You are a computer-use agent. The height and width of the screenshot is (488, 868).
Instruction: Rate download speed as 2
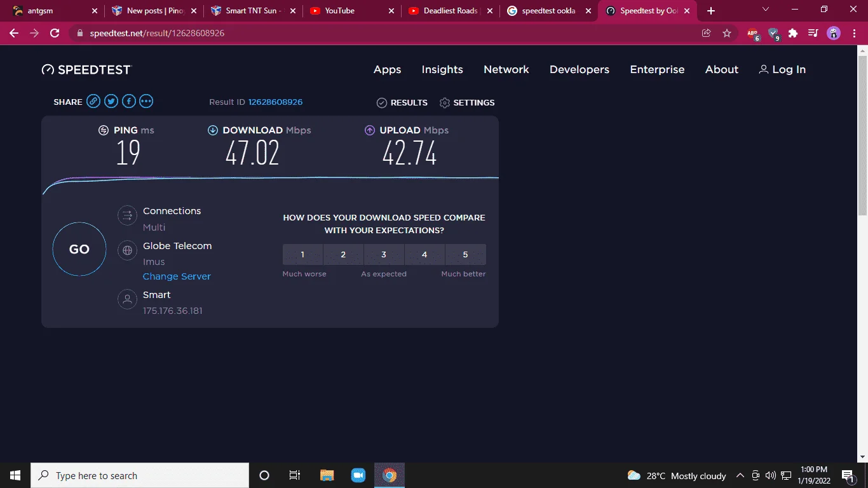[343, 254]
